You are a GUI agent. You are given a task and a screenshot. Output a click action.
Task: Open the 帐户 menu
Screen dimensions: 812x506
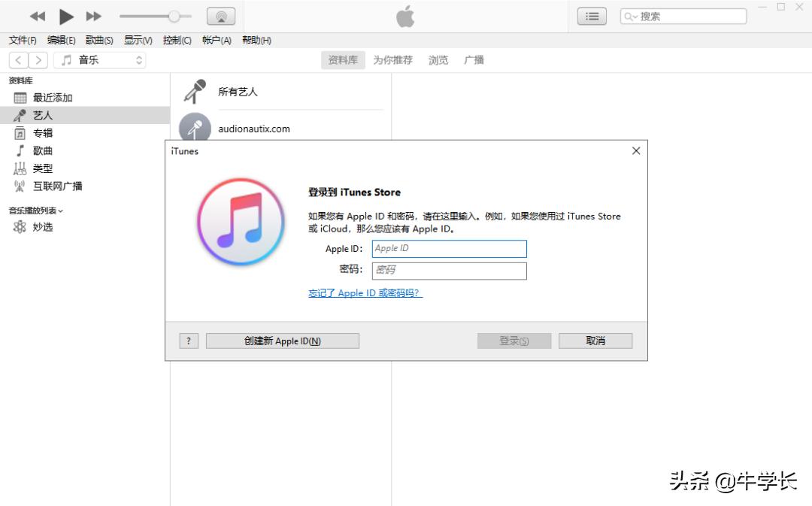tap(217, 40)
